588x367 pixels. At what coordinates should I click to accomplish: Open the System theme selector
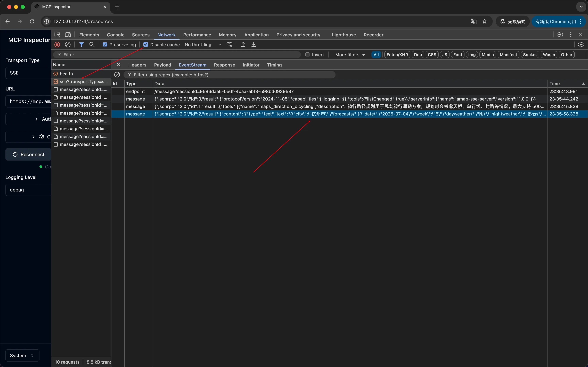(22, 355)
